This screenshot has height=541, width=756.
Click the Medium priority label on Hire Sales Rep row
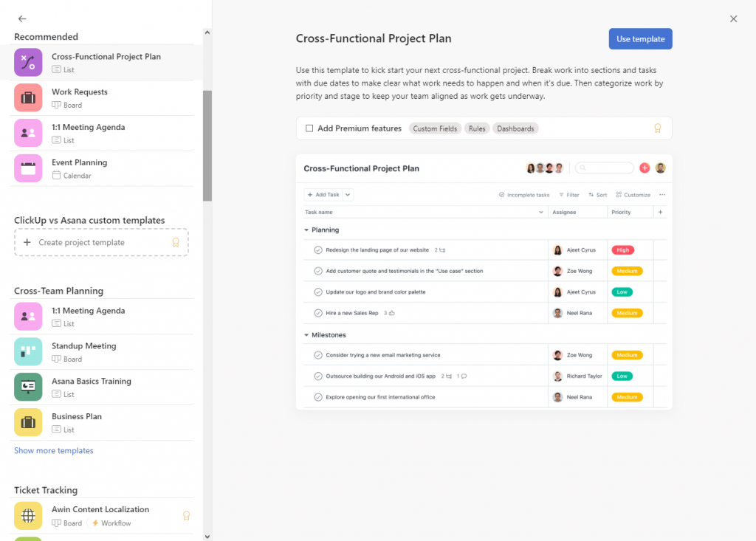[x=627, y=313]
